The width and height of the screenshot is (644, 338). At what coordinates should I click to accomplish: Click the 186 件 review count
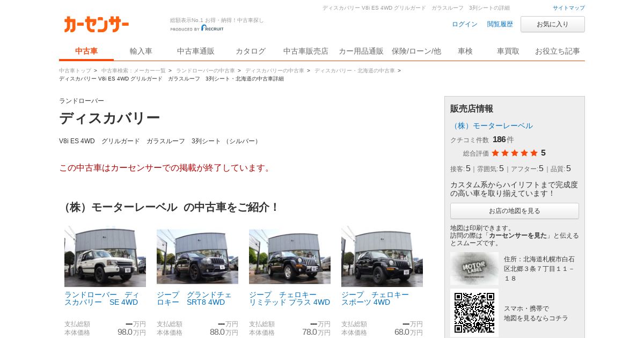coord(503,139)
